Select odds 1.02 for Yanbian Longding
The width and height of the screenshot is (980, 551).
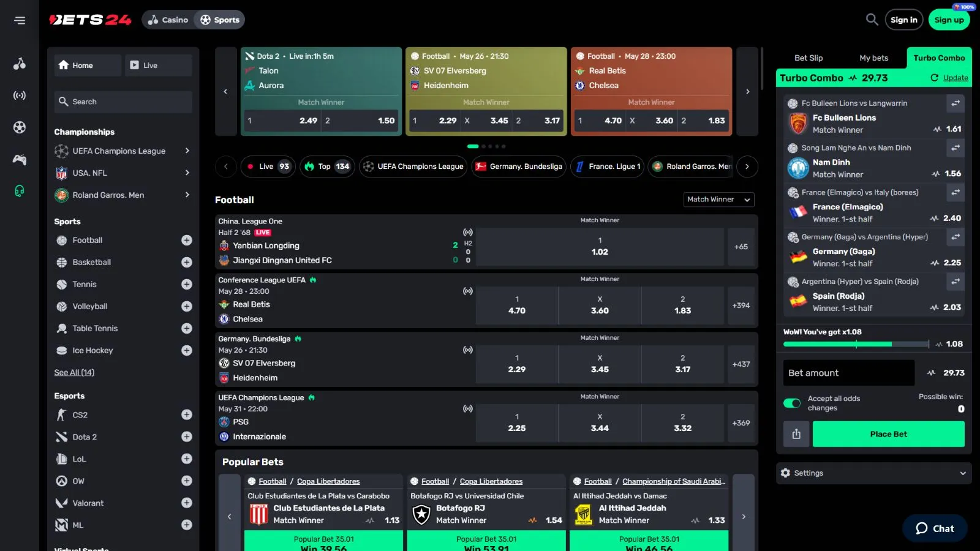[x=600, y=247]
